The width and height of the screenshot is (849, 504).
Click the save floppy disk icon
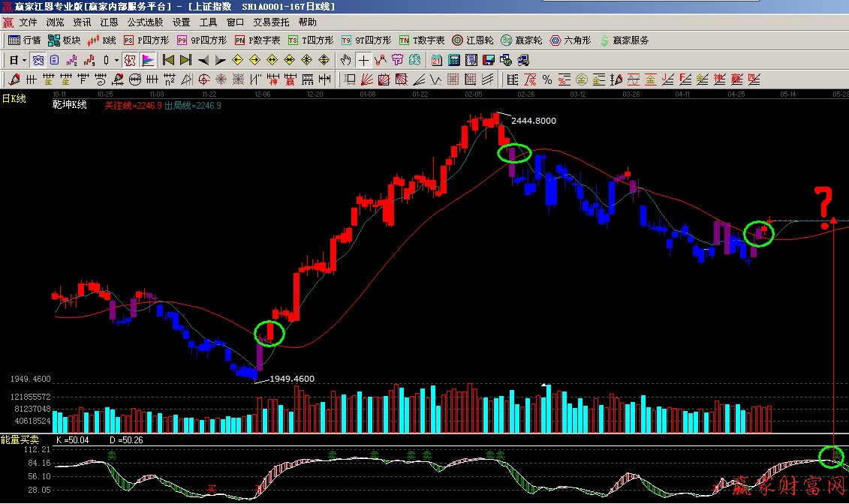coord(489,60)
